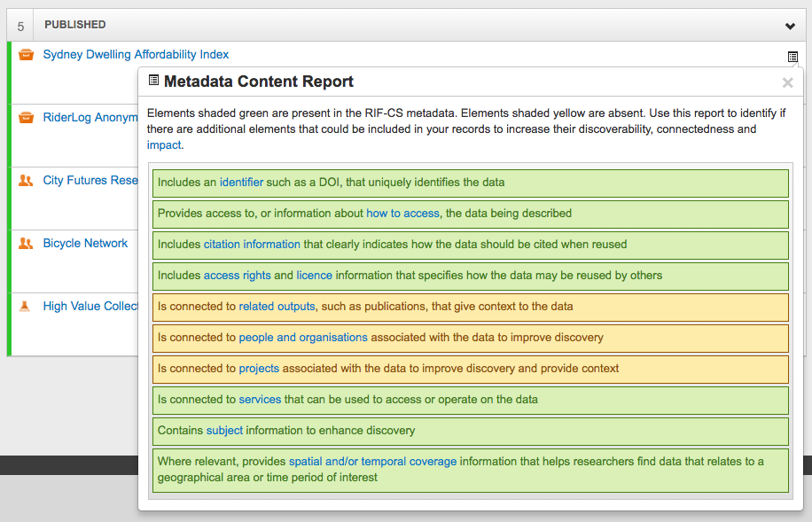The width and height of the screenshot is (812, 522).
Task: Open metadata report icon for Sydney record
Action: pyautogui.click(x=792, y=57)
